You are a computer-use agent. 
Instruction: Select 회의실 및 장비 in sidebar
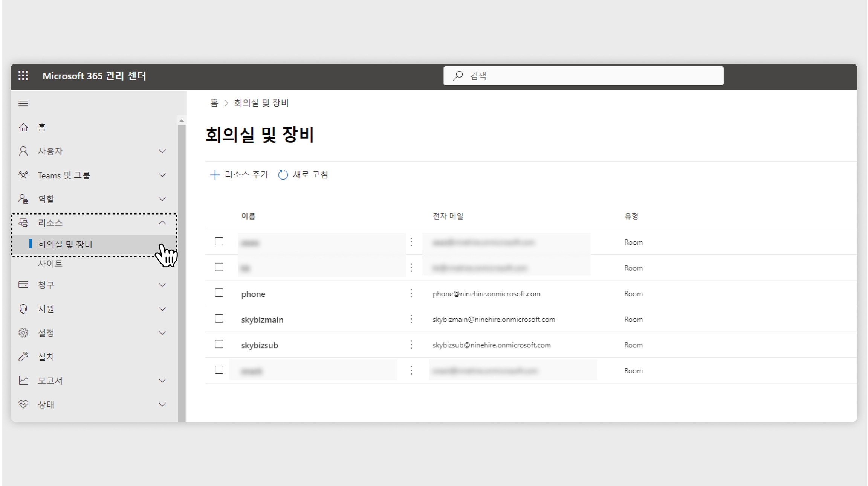[65, 244]
